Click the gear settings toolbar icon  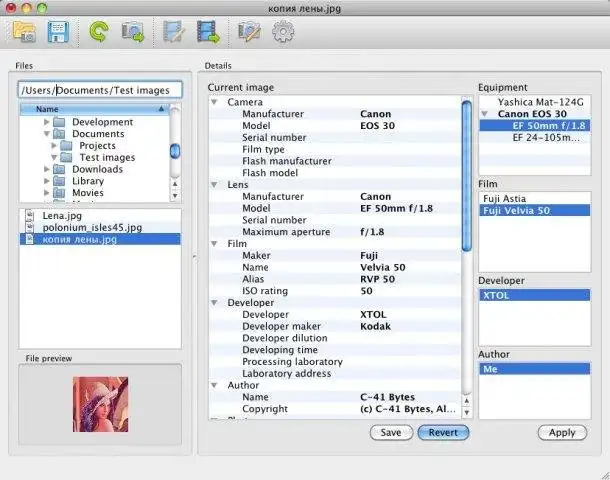tap(283, 32)
